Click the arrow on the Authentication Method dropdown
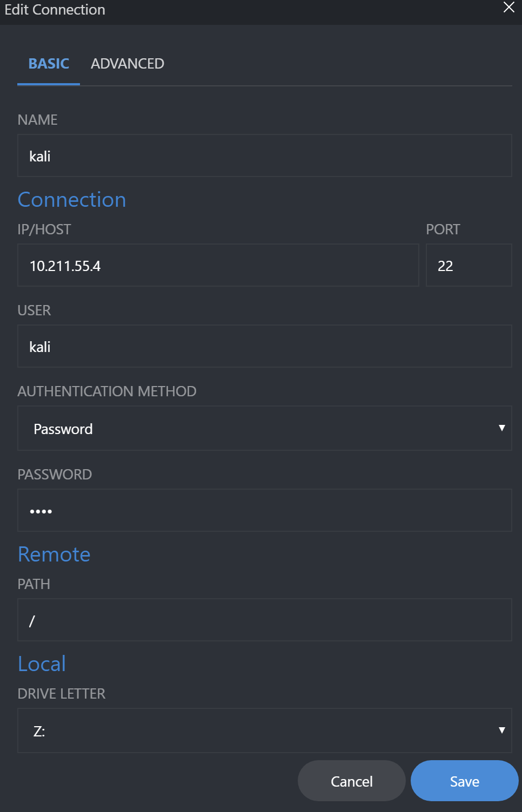The width and height of the screenshot is (522, 812). pyautogui.click(x=501, y=428)
